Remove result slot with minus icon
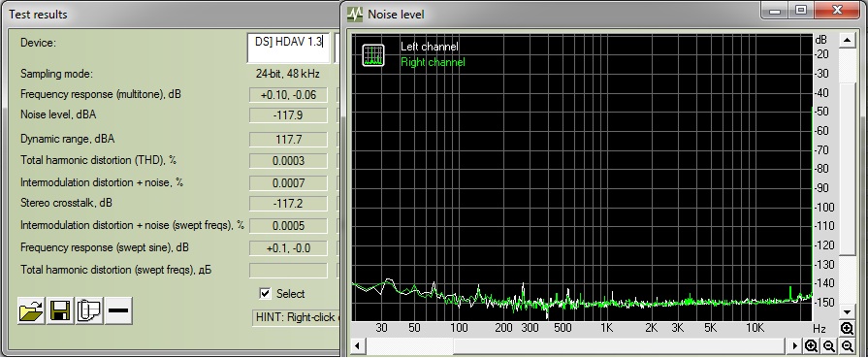868x358 pixels. (118, 310)
